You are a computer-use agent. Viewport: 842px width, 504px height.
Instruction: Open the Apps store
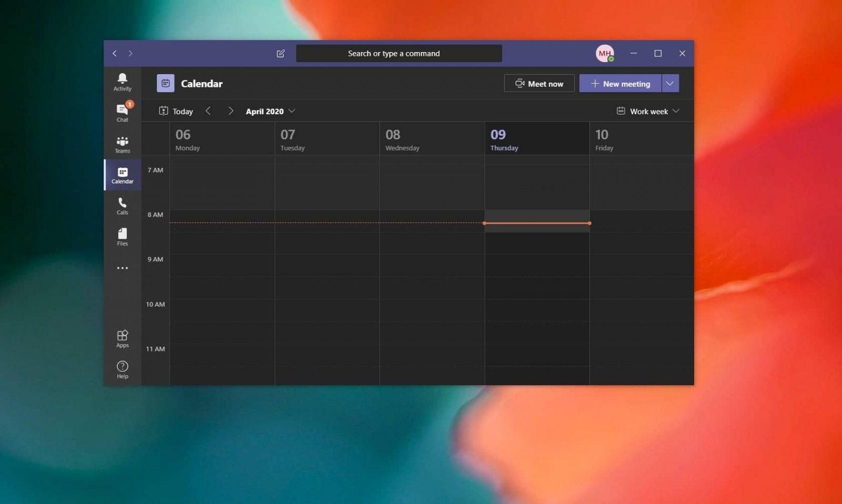[122, 339]
